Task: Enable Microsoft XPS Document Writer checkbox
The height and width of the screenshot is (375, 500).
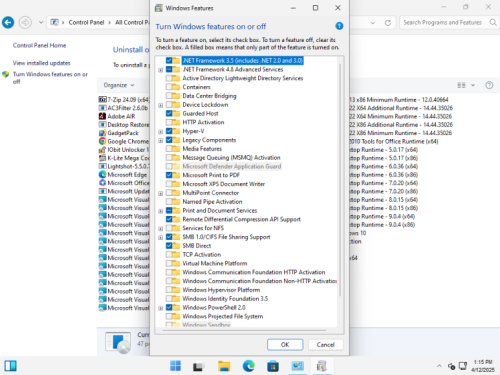Action: point(169,184)
